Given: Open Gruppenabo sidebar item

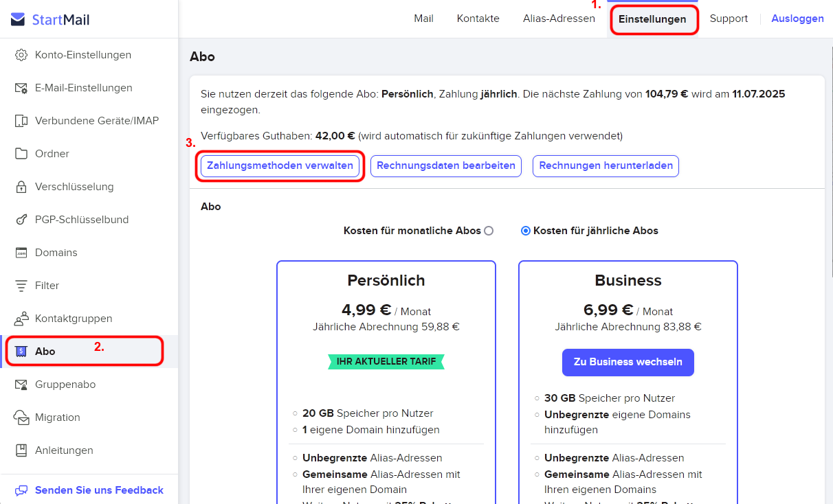Looking at the screenshot, I should pos(89,385).
